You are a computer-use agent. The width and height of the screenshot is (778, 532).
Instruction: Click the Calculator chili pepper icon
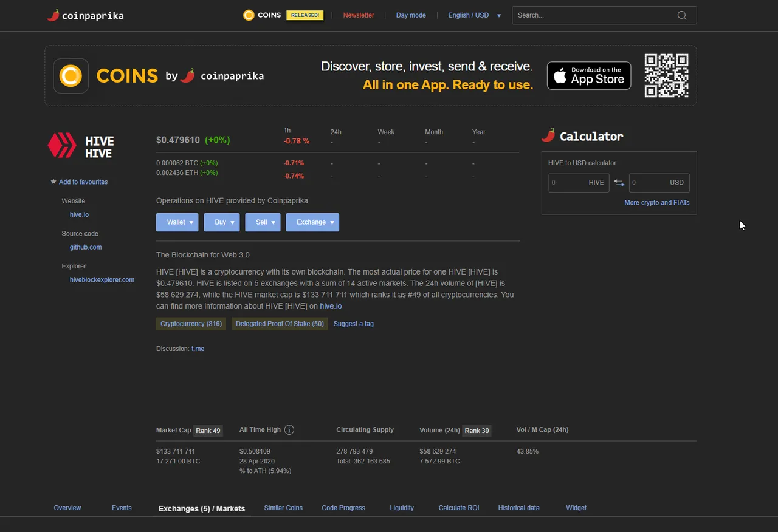(548, 135)
